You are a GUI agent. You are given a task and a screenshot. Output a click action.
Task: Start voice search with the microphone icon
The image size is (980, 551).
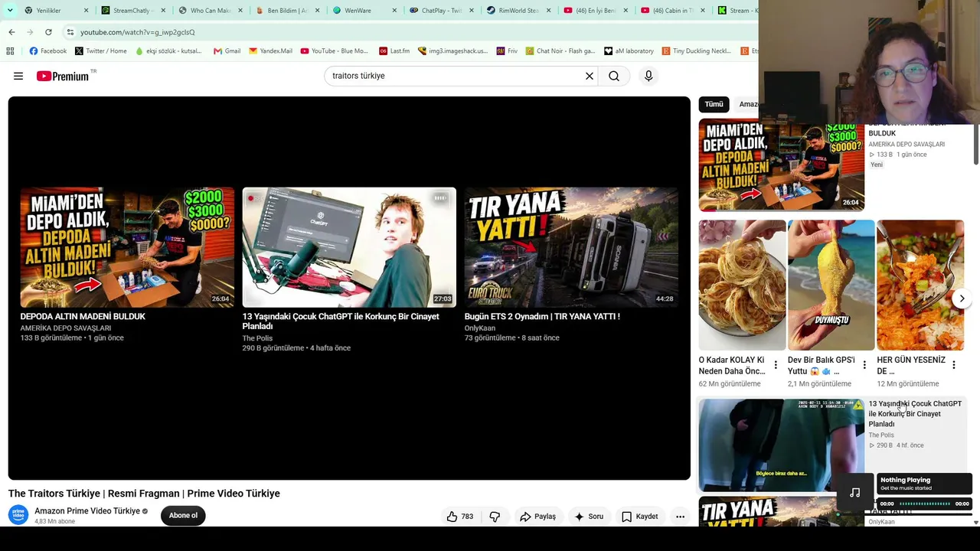(x=648, y=76)
